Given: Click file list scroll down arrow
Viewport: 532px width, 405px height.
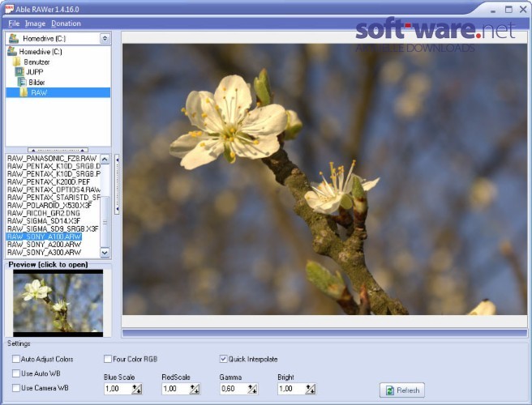Looking at the screenshot, I should point(105,253).
